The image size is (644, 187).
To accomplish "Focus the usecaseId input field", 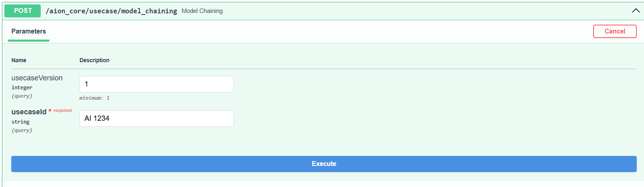I will pos(156,119).
